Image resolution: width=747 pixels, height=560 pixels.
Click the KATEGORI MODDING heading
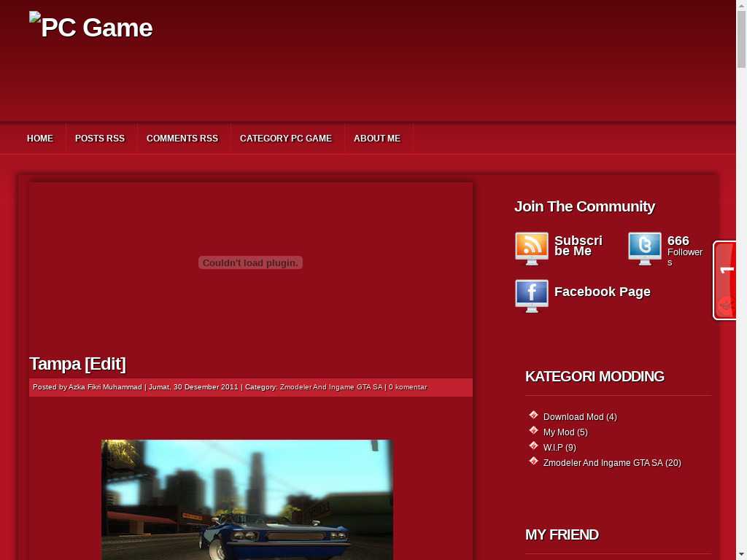(595, 376)
